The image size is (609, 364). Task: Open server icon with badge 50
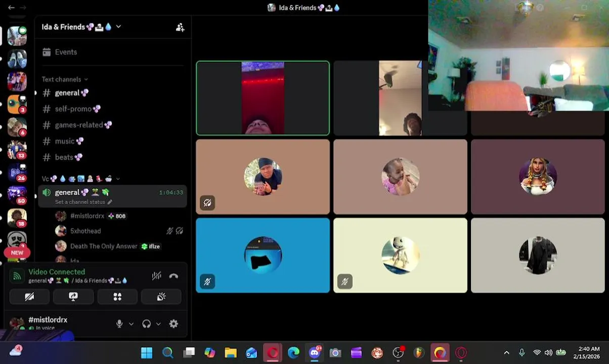[17, 195]
